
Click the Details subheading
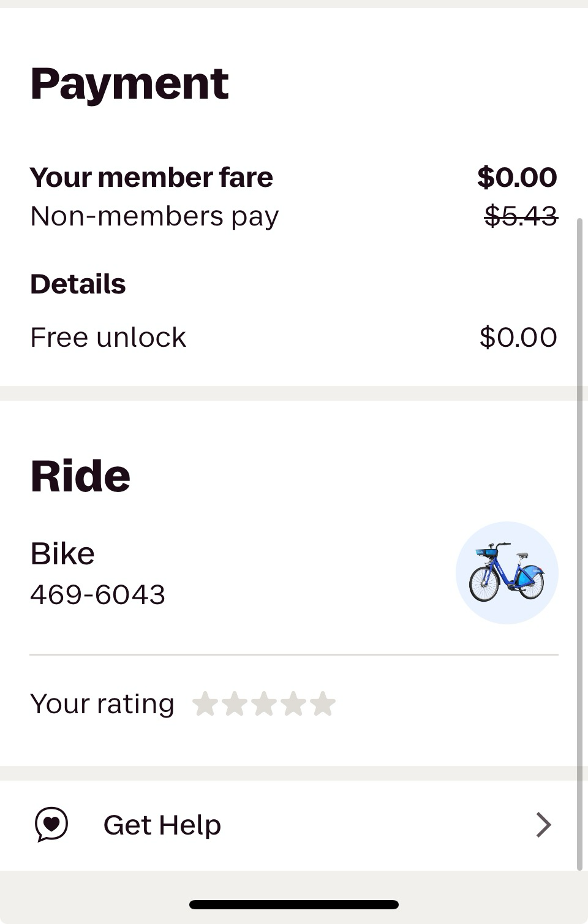(78, 284)
